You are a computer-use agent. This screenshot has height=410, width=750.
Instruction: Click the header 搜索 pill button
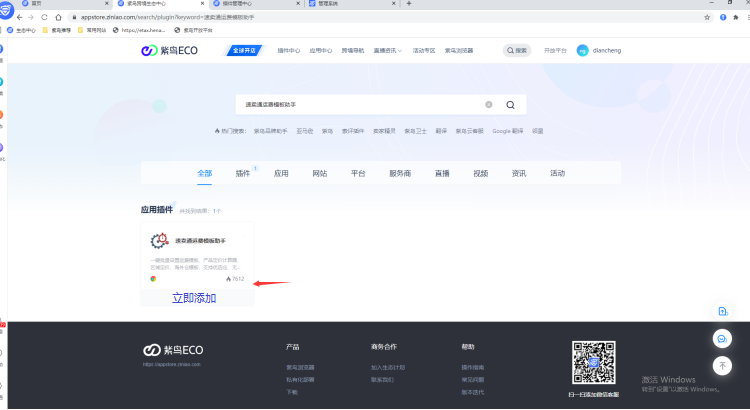(517, 50)
